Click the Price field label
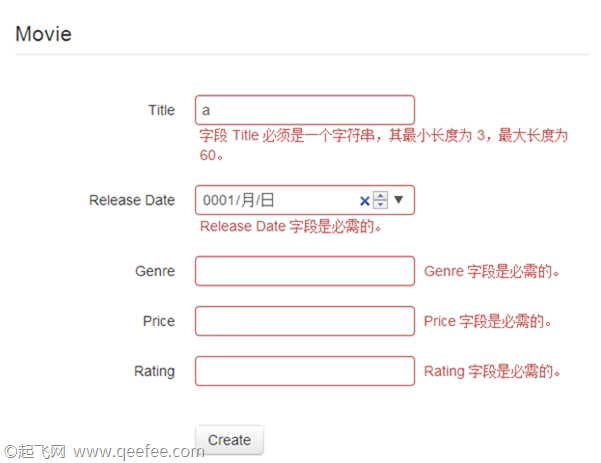Image resolution: width=601 pixels, height=463 pixels. (x=159, y=321)
